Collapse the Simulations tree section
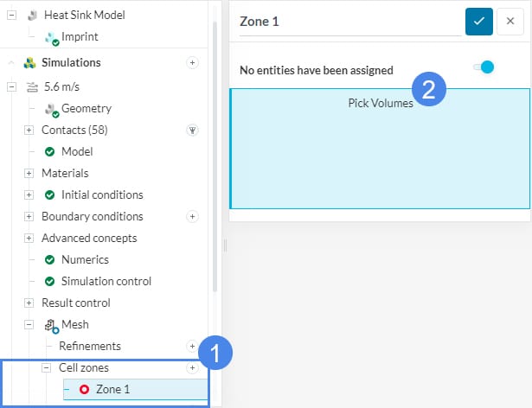The image size is (532, 408). coord(11,62)
